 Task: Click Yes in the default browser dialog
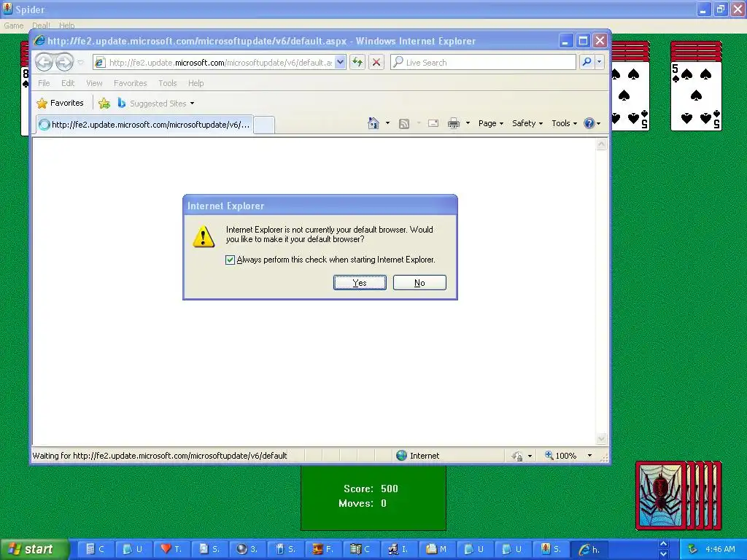(x=360, y=283)
